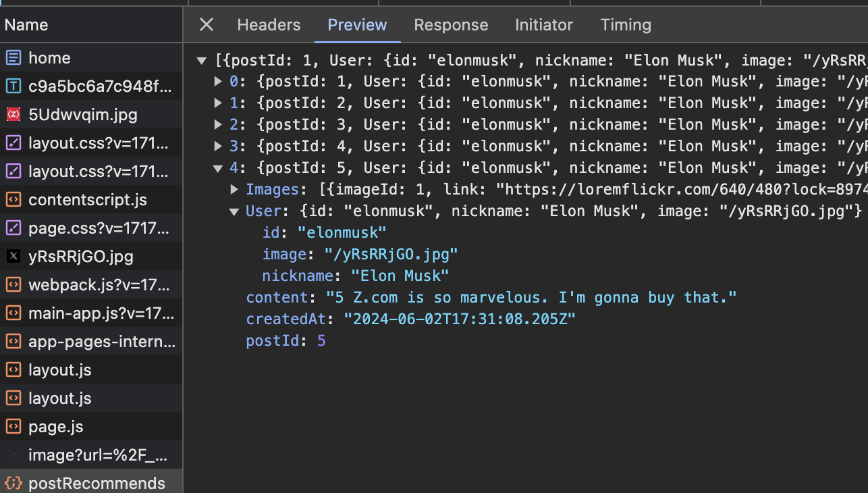
Task: Click the stylesheet icon of first layout.css
Action: (13, 143)
